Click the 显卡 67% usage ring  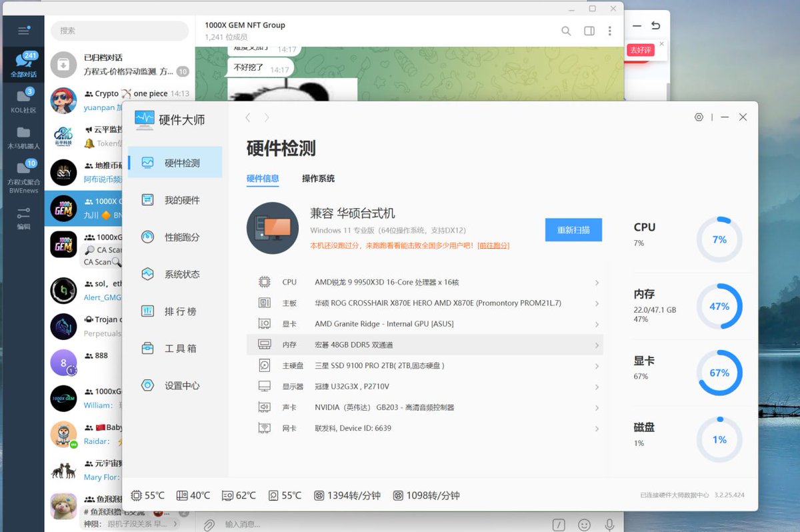click(x=719, y=373)
